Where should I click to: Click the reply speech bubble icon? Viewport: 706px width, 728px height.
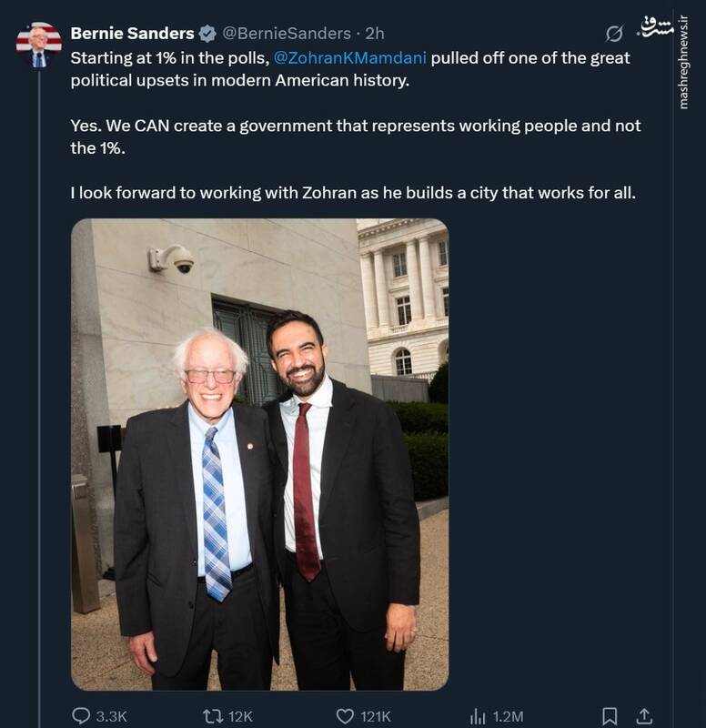point(81,716)
